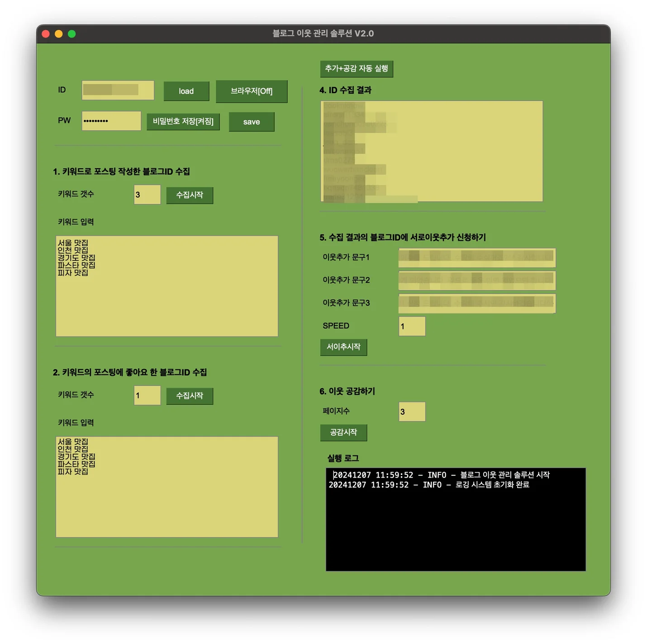The height and width of the screenshot is (644, 647).
Task: Edit the 페이지수 value field
Action: point(412,412)
